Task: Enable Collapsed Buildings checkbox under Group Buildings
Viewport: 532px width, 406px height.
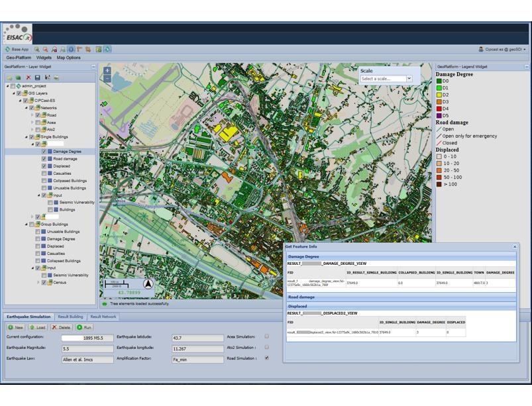Action: point(38,261)
